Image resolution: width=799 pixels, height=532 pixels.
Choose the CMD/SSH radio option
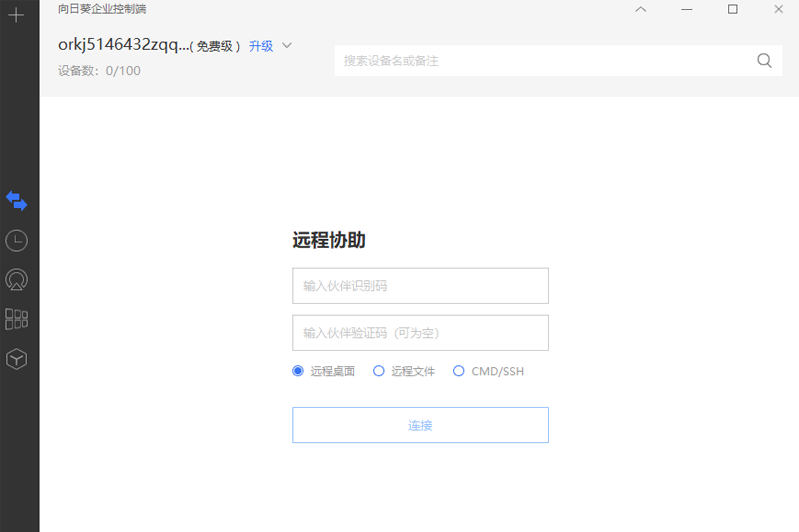[459, 371]
